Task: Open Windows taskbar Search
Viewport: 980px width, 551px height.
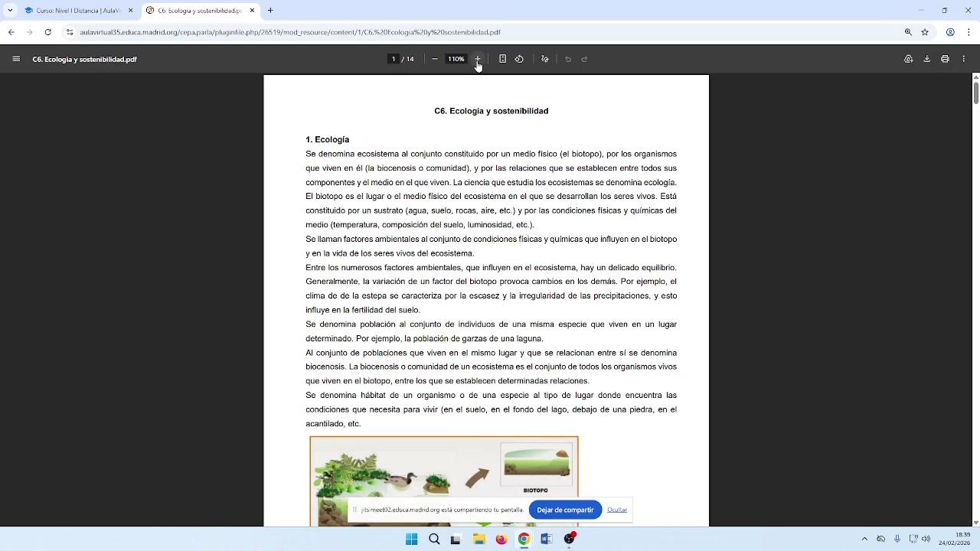Action: click(x=434, y=539)
